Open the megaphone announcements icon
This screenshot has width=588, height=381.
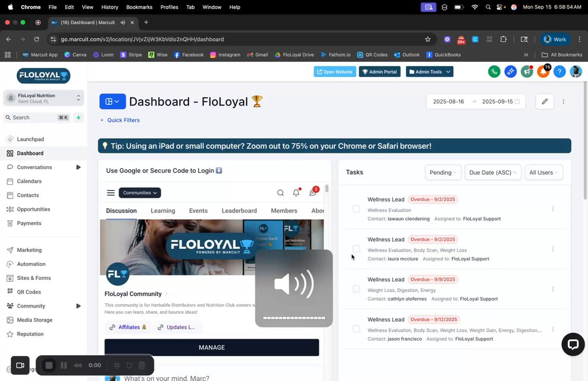[x=527, y=71]
